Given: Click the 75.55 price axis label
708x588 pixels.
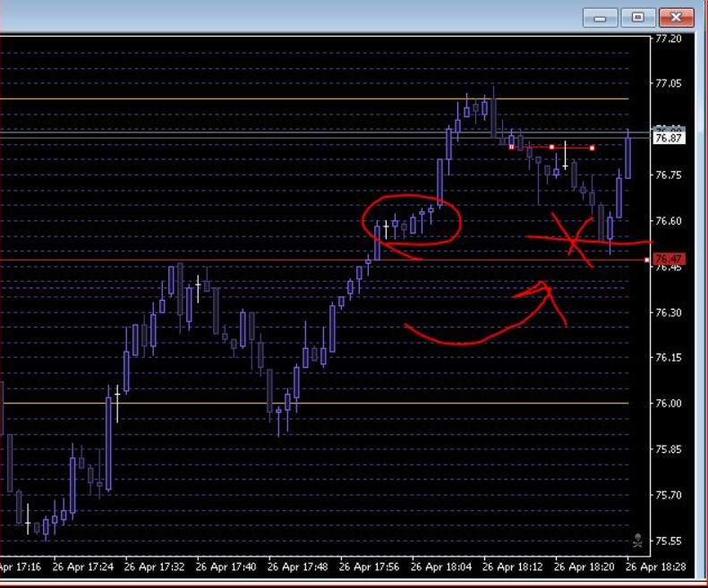Looking at the screenshot, I should pyautogui.click(x=669, y=541).
